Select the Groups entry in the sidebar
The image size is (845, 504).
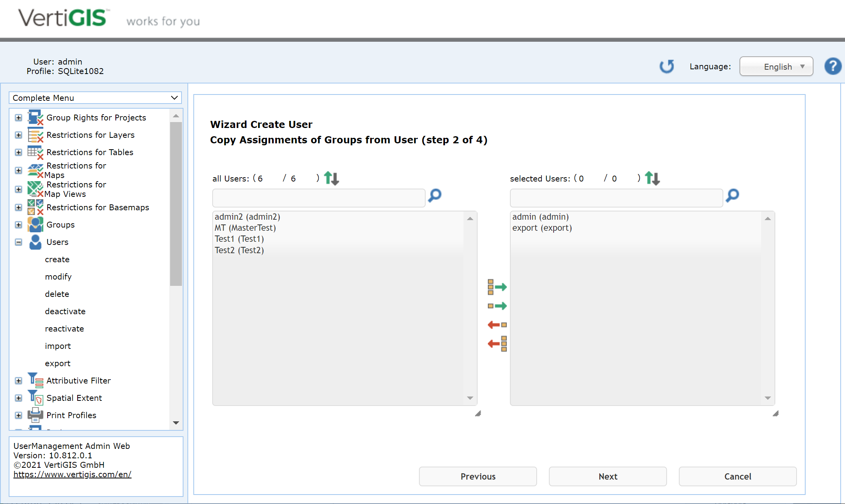pos(61,224)
